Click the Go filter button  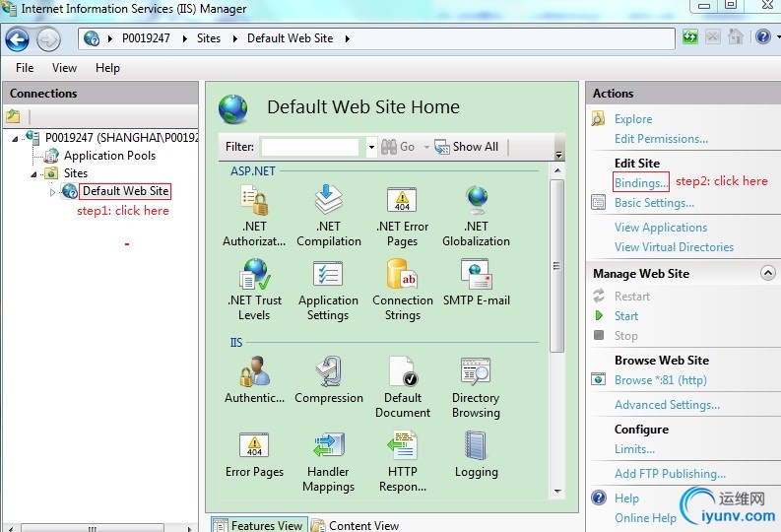pyautogui.click(x=398, y=147)
